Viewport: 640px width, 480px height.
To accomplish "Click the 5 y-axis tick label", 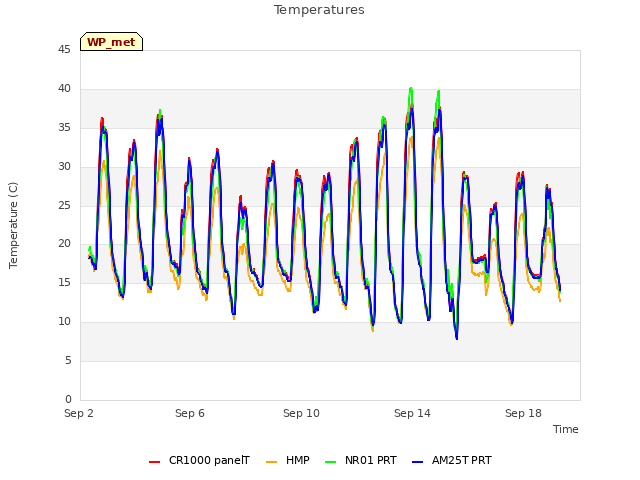I will tap(68, 360).
